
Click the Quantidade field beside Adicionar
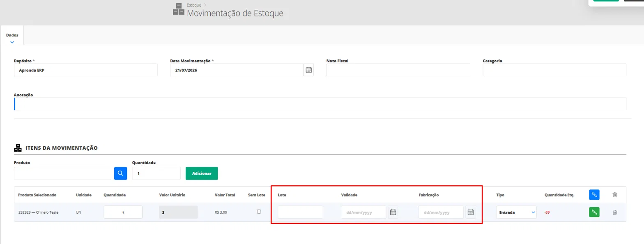point(156,173)
